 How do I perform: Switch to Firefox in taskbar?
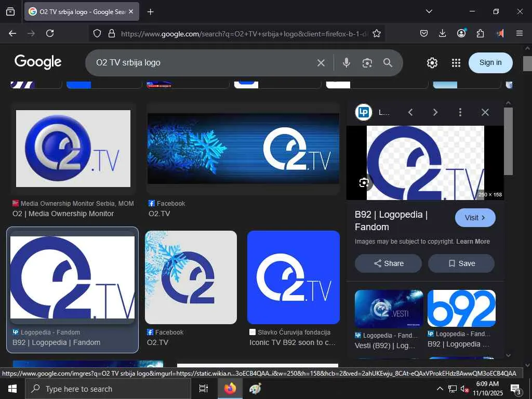point(230,389)
